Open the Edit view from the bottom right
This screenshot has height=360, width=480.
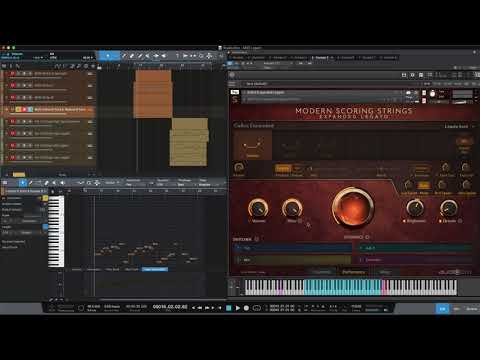[442, 309]
